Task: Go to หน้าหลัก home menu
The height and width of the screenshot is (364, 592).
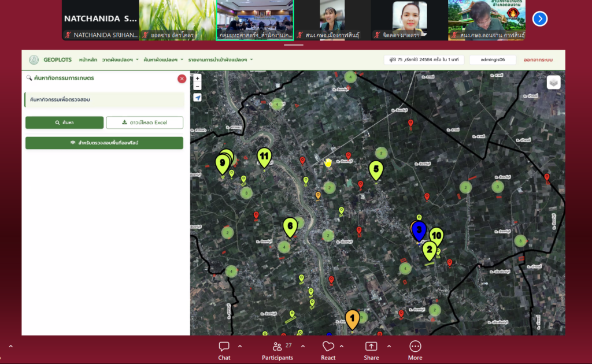Action: pos(88,60)
